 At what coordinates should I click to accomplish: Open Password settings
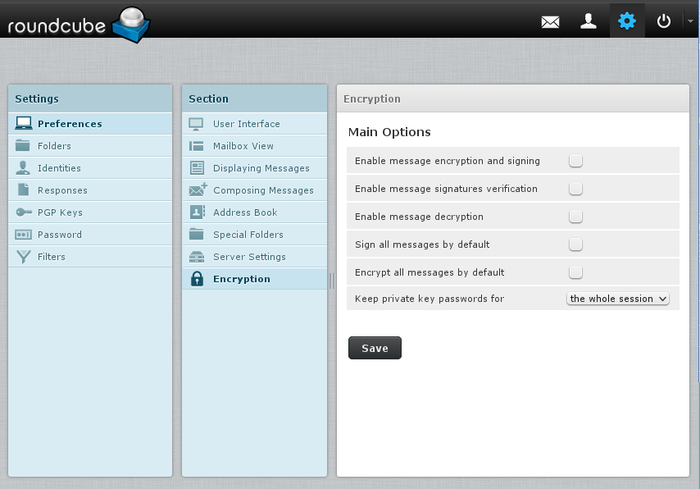click(x=90, y=234)
